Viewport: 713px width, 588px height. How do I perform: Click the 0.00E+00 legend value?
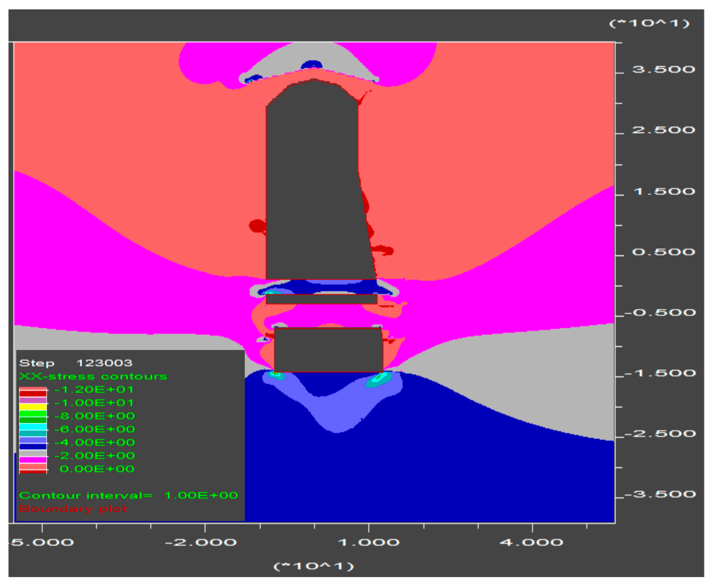(x=97, y=469)
